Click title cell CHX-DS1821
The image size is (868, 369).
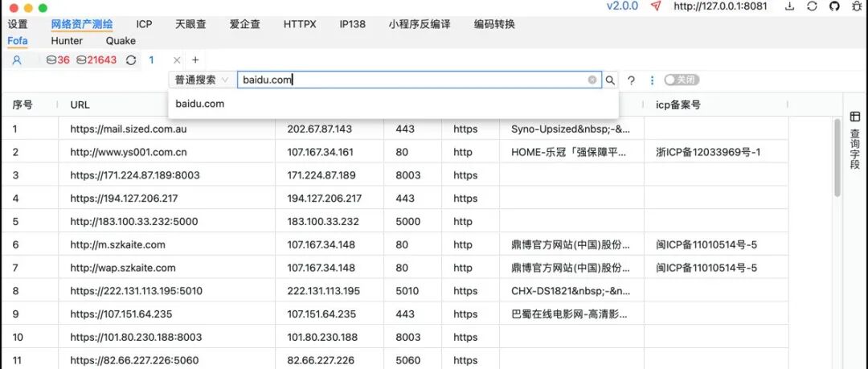570,291
